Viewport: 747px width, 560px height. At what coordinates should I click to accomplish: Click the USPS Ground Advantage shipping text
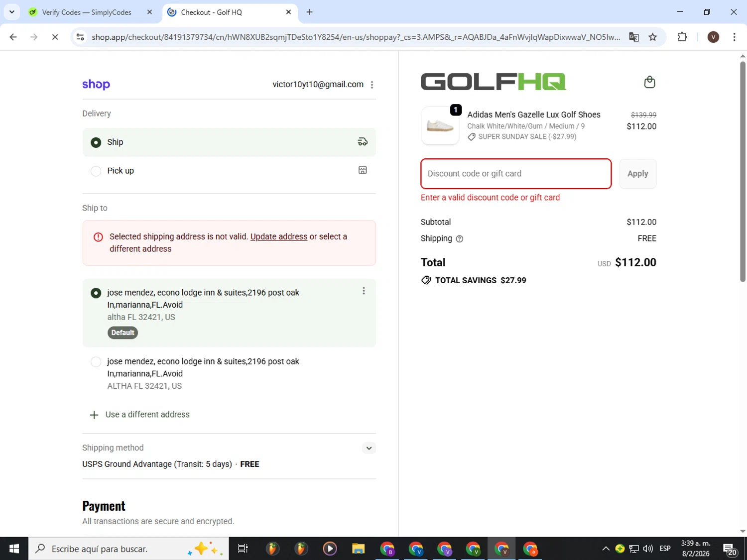point(157,464)
